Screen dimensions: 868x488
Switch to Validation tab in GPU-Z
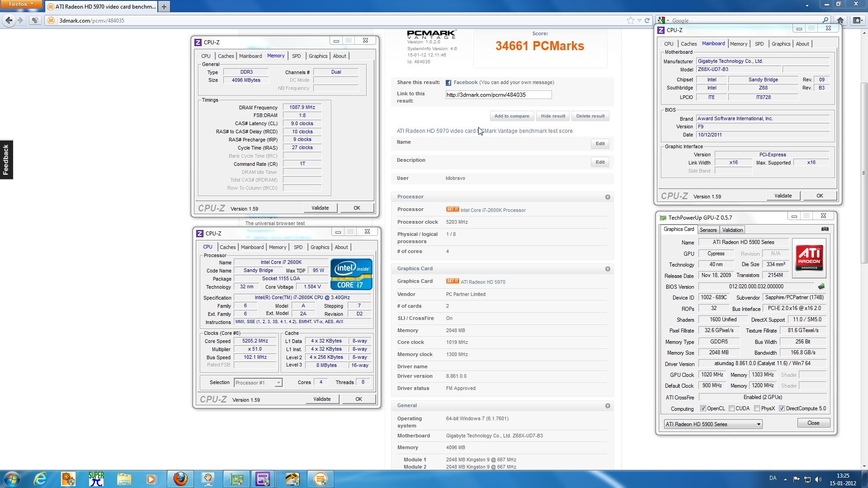tap(732, 230)
